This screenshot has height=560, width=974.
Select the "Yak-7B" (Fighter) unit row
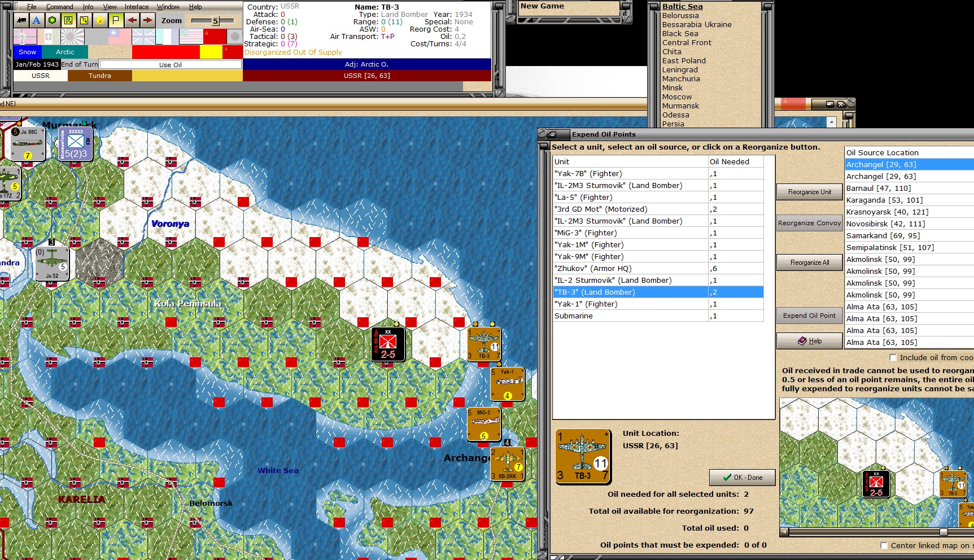pos(658,174)
